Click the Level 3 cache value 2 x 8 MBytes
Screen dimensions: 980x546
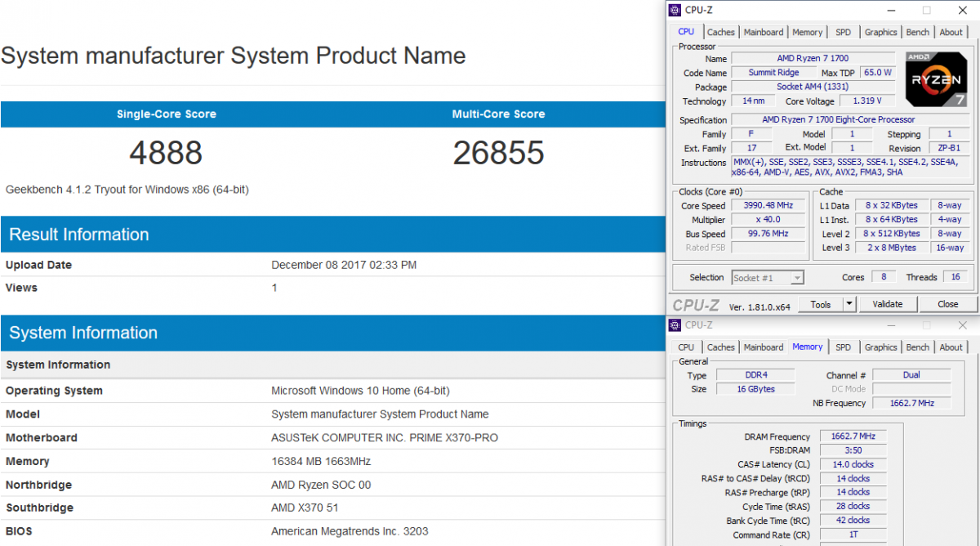point(892,248)
